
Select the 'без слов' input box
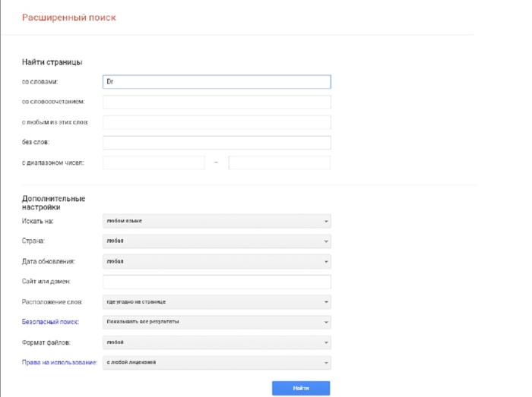coord(217,143)
